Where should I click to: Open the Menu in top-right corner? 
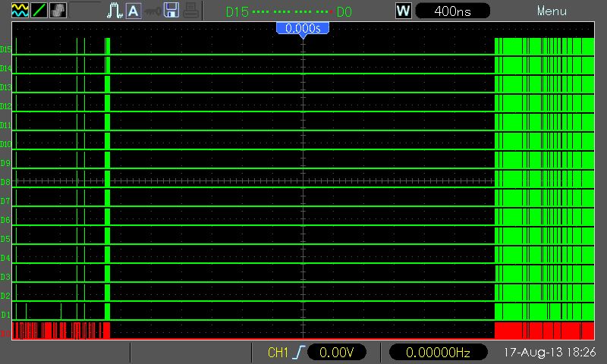(551, 11)
